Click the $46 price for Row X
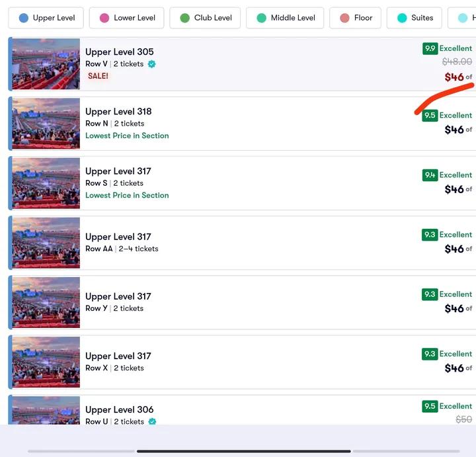The height and width of the screenshot is (457, 476). (454, 368)
